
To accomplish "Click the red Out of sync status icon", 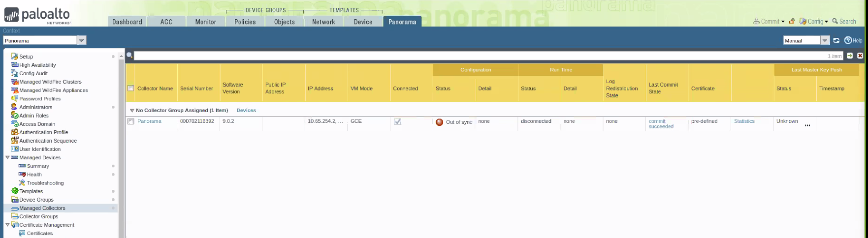I will click(440, 122).
